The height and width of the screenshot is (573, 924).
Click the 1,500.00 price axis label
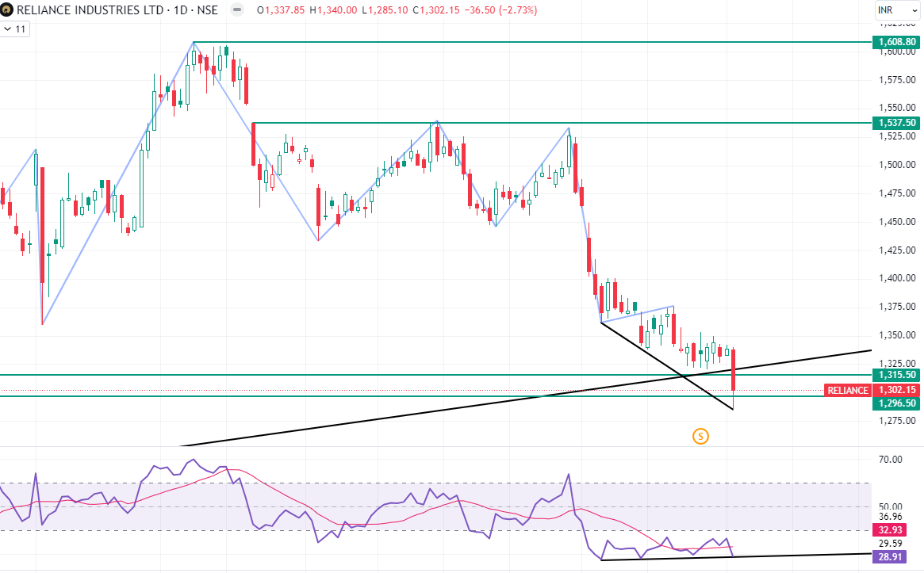[x=897, y=165]
